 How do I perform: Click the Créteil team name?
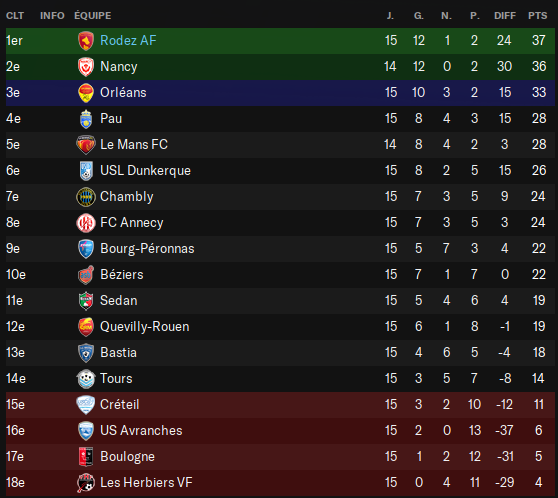120,404
